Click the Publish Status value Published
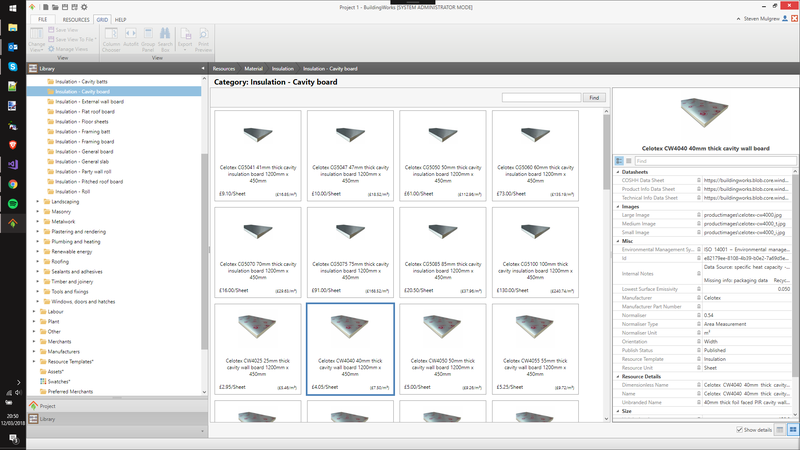 pos(714,351)
